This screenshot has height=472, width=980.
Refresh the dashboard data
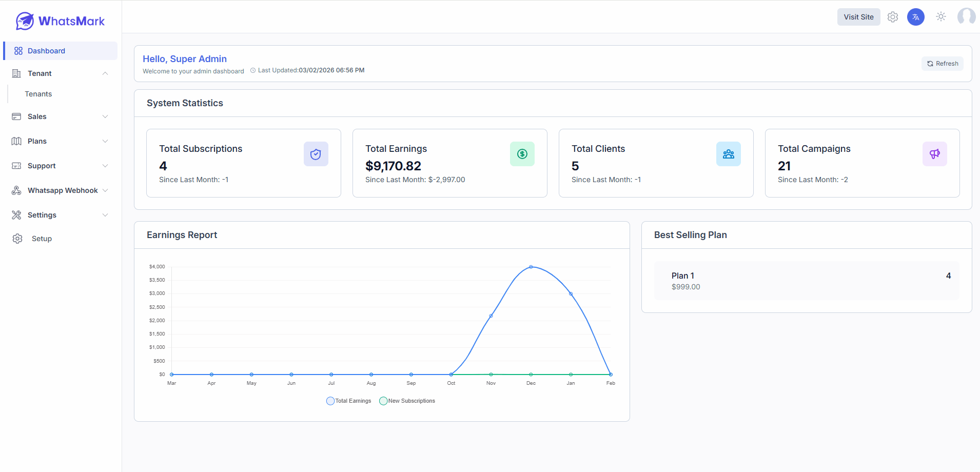click(943, 64)
